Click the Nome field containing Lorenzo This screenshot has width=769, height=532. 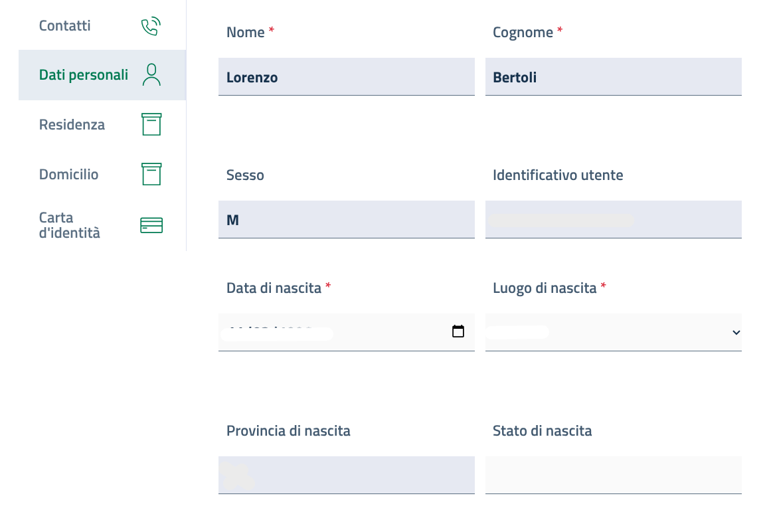[346, 77]
